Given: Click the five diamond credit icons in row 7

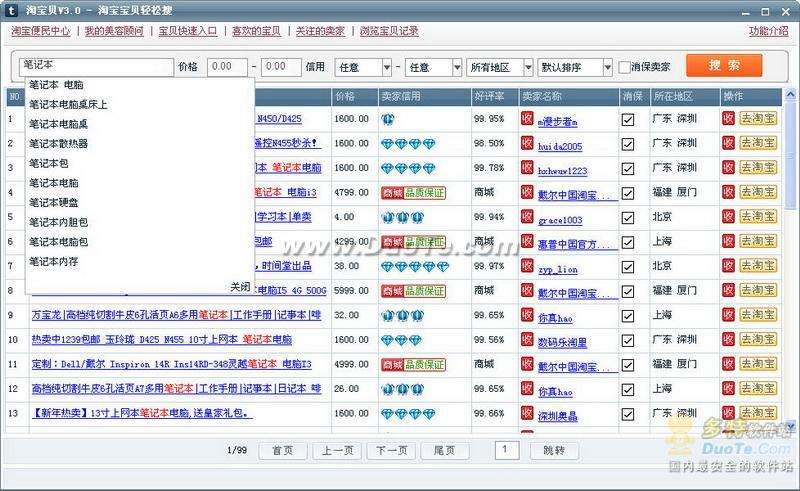Looking at the screenshot, I should tap(415, 266).
